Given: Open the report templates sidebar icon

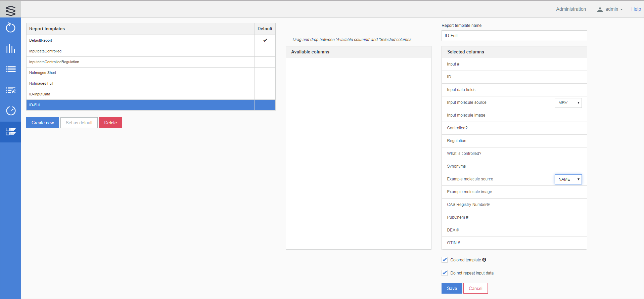Looking at the screenshot, I should (x=11, y=132).
